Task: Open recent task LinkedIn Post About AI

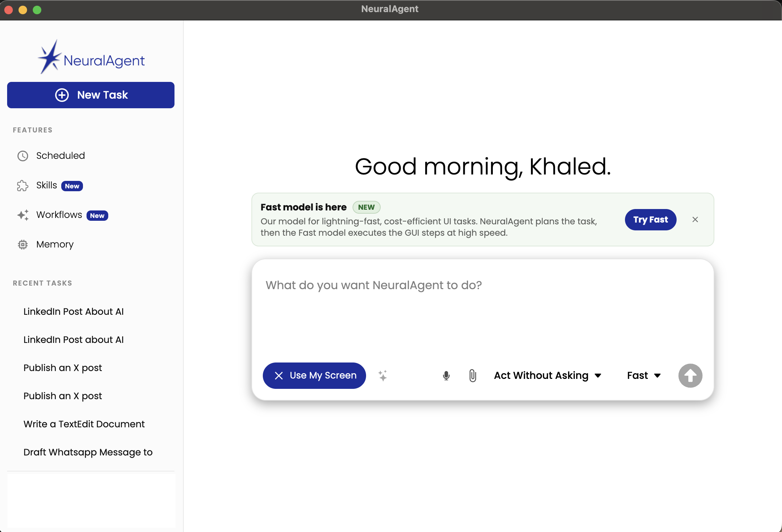Action: (x=74, y=312)
